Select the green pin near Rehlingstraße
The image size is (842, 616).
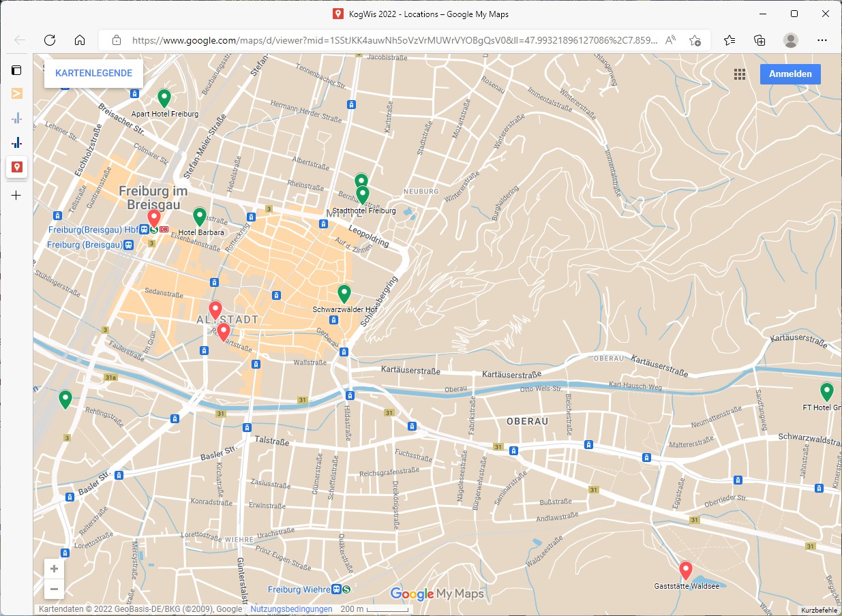[65, 399]
